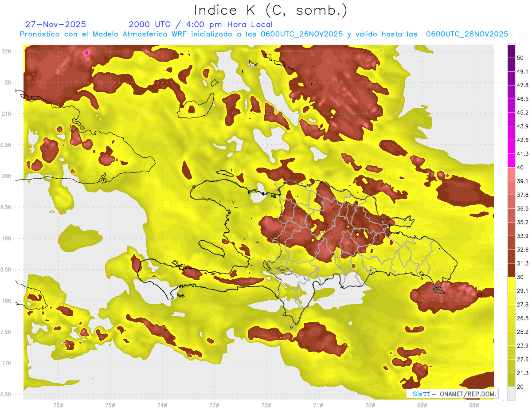Click the colorbar value 23.9
Image resolution: width=532 pixels, height=411 pixels.
523,345
